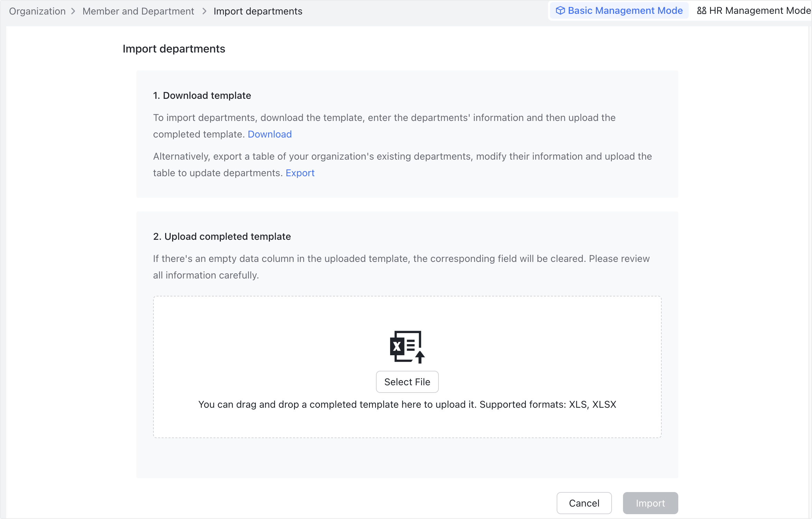Export the existing departments table

point(300,173)
